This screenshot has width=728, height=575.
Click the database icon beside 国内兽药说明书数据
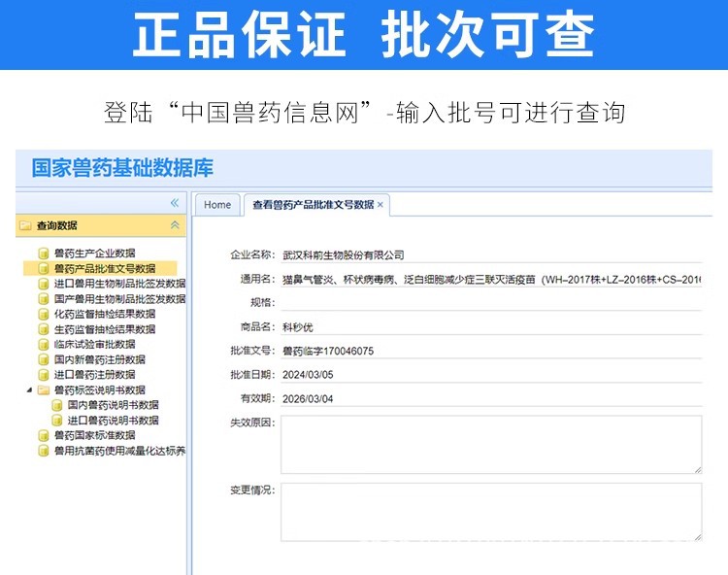(56, 405)
